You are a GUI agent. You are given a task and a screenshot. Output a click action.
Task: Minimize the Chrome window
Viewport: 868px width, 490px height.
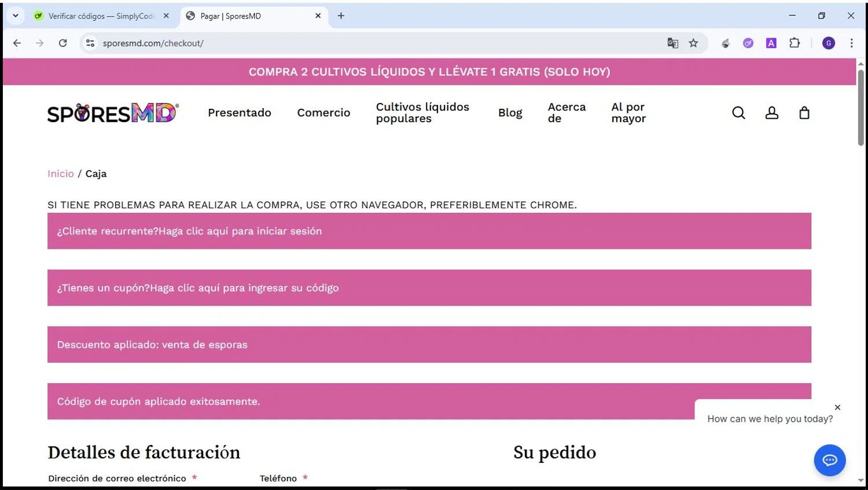[792, 16]
